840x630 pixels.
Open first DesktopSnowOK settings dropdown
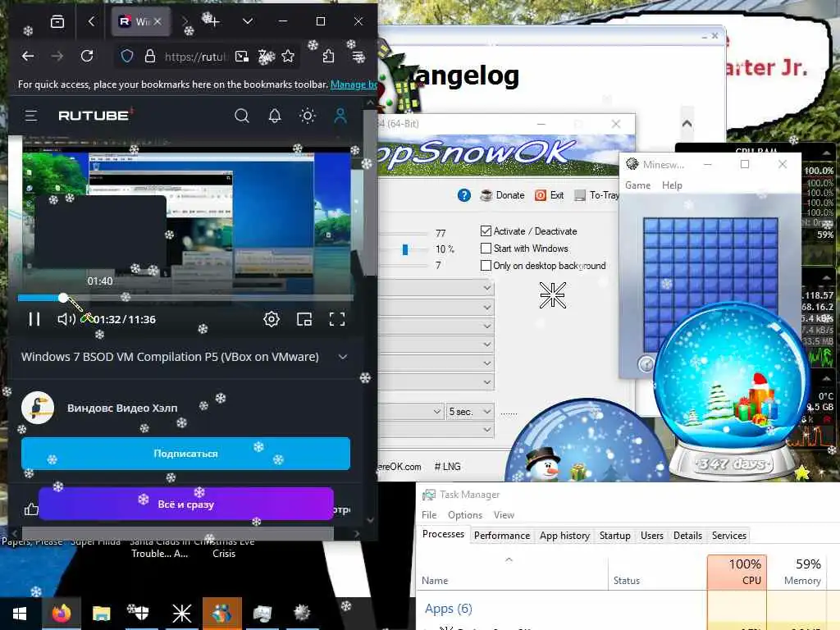point(436,288)
